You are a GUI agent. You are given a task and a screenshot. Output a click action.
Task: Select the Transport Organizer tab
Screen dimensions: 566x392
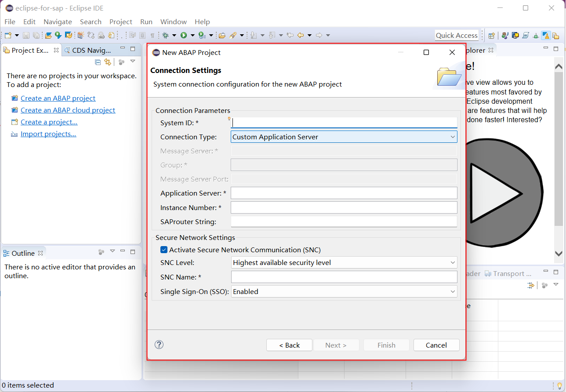(x=508, y=274)
